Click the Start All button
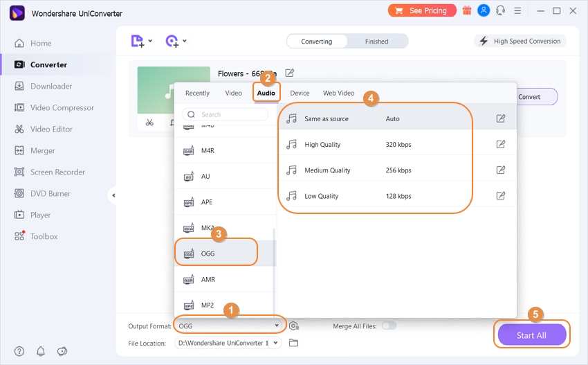Viewport: 588px width, 365px height. (x=531, y=335)
